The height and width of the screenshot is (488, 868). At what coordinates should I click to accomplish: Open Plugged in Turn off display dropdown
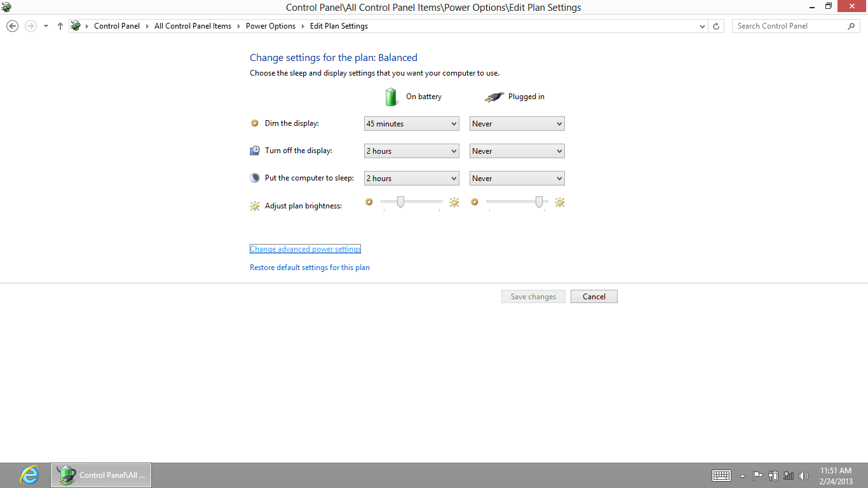click(x=517, y=151)
